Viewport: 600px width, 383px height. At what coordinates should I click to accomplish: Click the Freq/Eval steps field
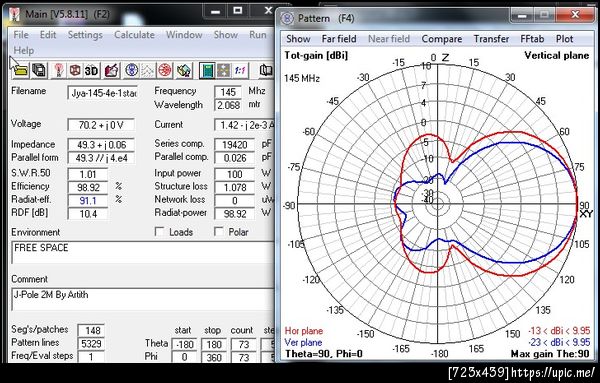coord(91,357)
